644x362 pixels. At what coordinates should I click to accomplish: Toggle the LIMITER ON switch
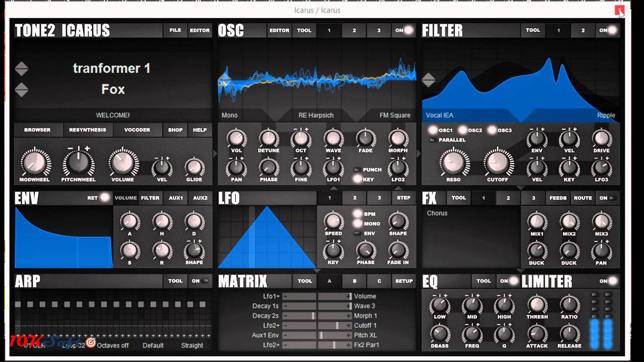(x=608, y=281)
